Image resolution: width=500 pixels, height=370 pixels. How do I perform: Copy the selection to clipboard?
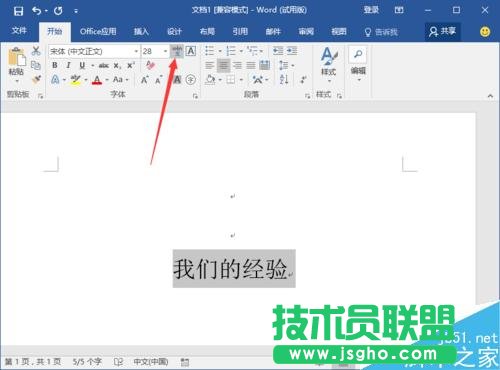click(x=36, y=65)
